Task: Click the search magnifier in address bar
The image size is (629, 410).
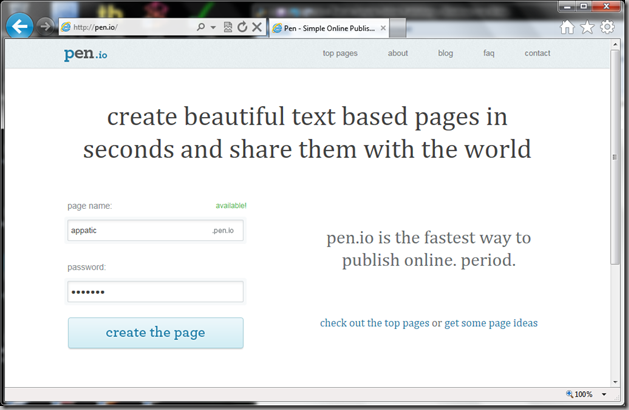Action: click(x=201, y=27)
